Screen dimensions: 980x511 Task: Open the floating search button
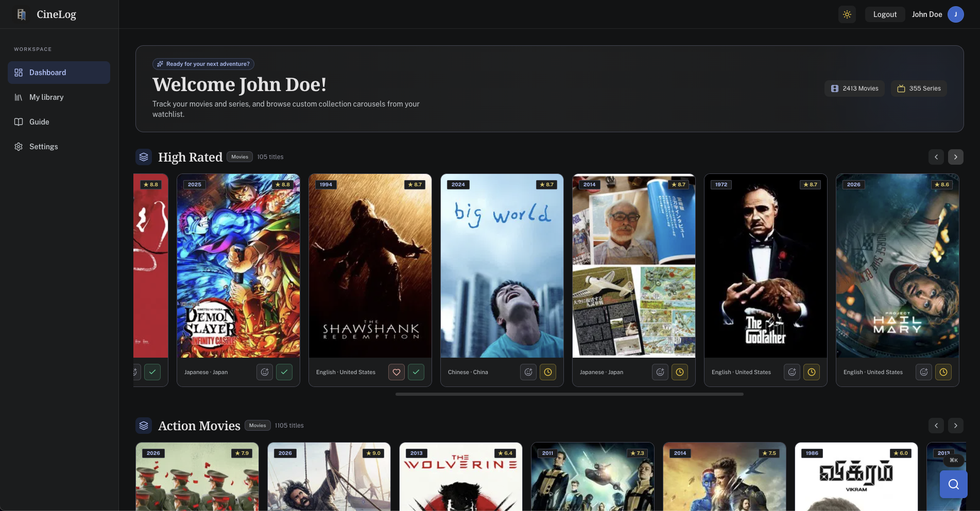(954, 484)
